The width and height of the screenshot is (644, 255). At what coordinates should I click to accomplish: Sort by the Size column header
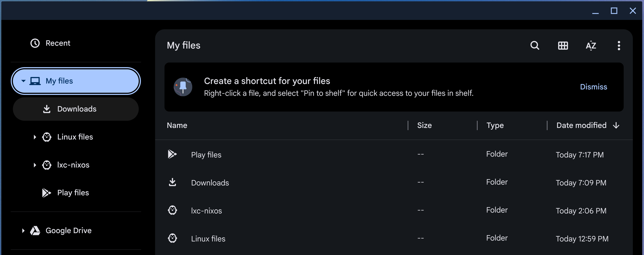(x=424, y=125)
